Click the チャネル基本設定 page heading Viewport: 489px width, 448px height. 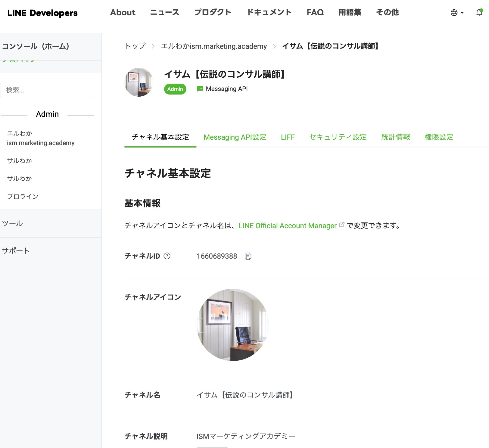pyautogui.click(x=168, y=173)
